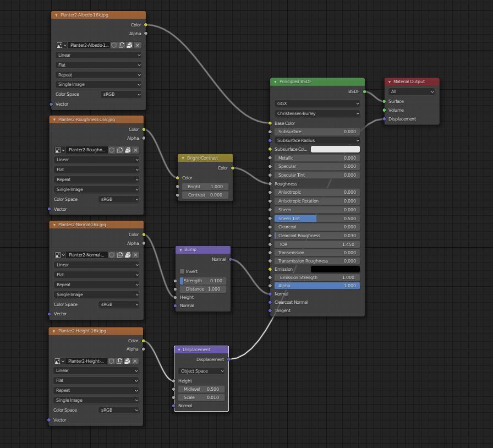Adjust Bump Strength slider

point(203,281)
